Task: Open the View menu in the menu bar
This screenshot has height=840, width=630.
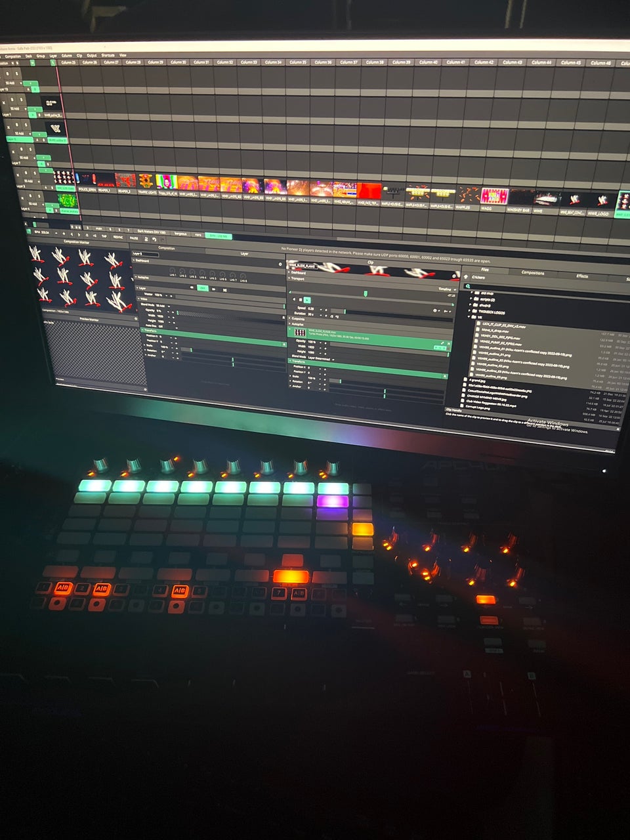Action: (x=123, y=55)
